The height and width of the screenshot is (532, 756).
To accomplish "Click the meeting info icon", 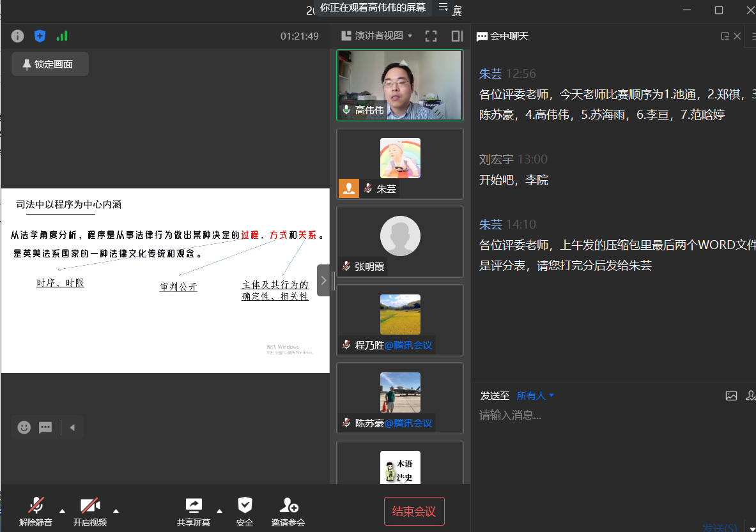I will pos(17,36).
